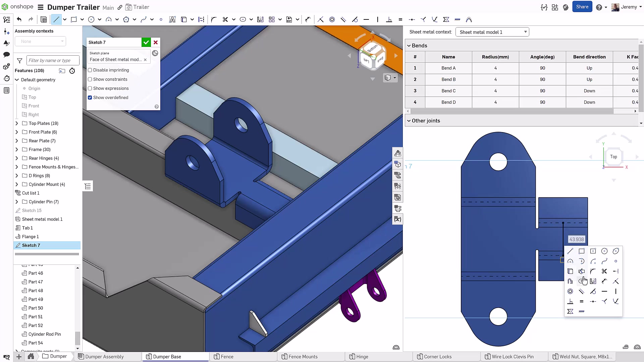Choose Trim scissors in the popup palette
This screenshot has width=644, height=362.
604,271
